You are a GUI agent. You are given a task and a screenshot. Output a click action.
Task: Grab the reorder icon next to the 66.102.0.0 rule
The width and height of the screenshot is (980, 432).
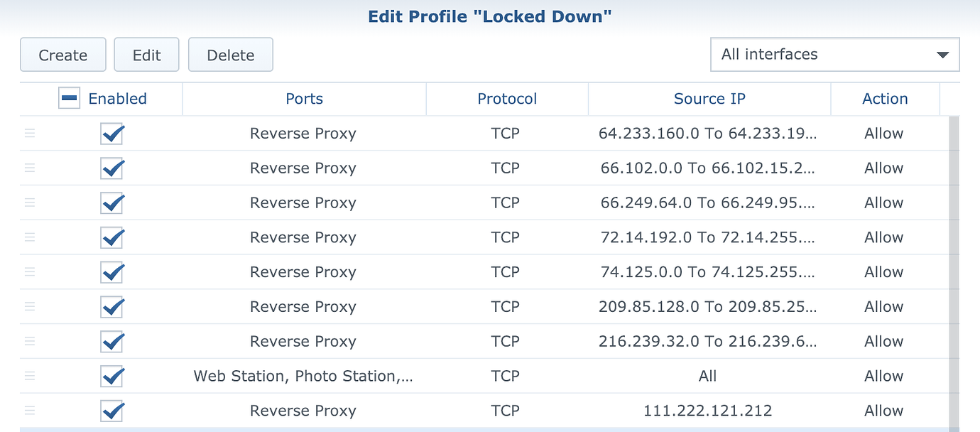pyautogui.click(x=29, y=168)
